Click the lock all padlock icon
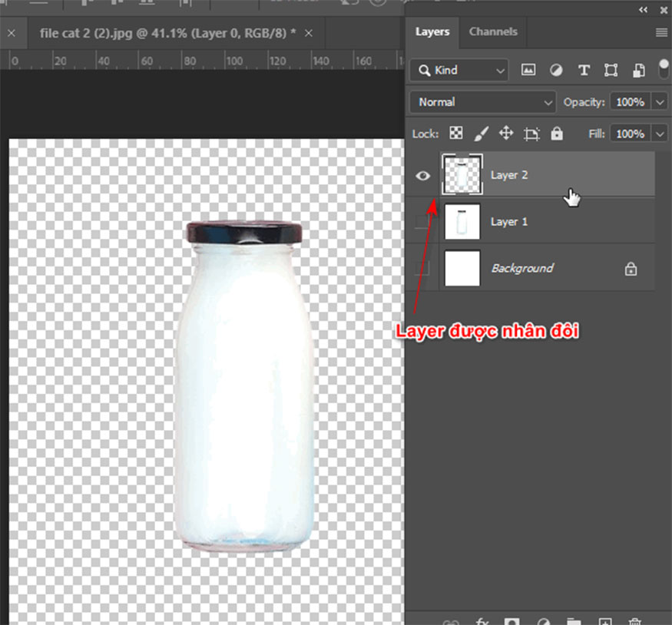This screenshot has width=672, height=625. (x=557, y=134)
